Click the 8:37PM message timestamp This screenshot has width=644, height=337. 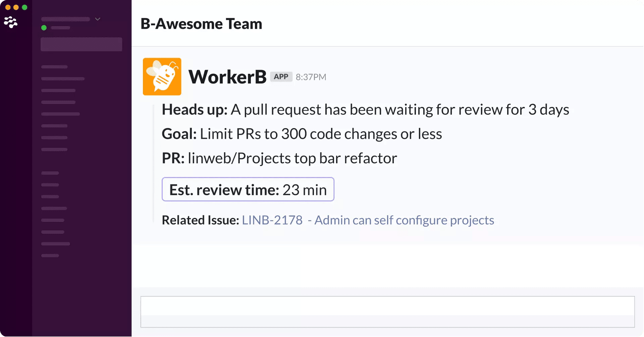[x=311, y=77]
